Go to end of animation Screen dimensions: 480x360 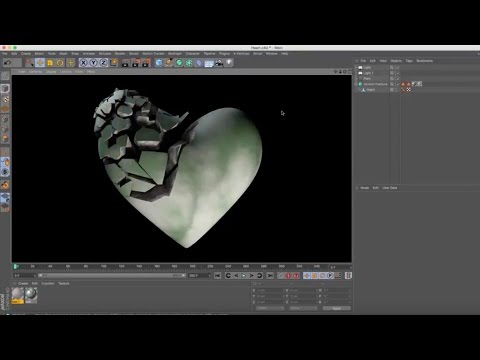coord(270,276)
